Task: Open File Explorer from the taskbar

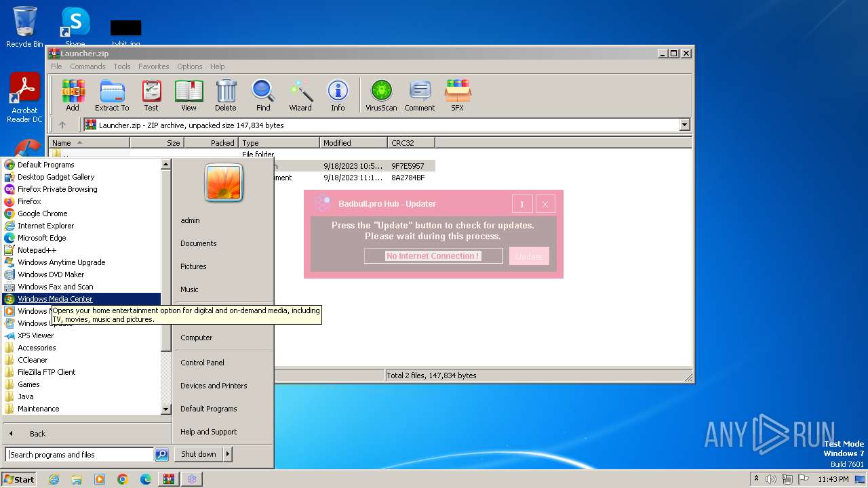Action: pos(77,479)
